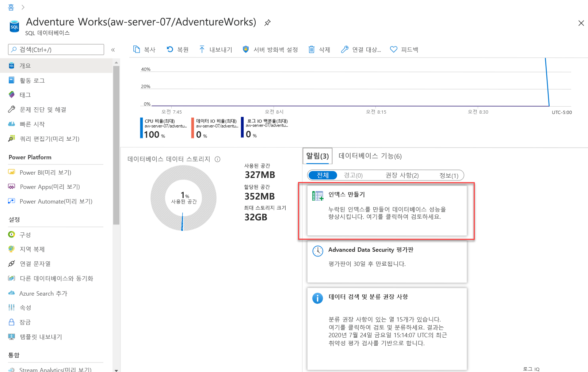Click the 문제 진단 및 해결 wrench icon

pyautogui.click(x=12, y=109)
